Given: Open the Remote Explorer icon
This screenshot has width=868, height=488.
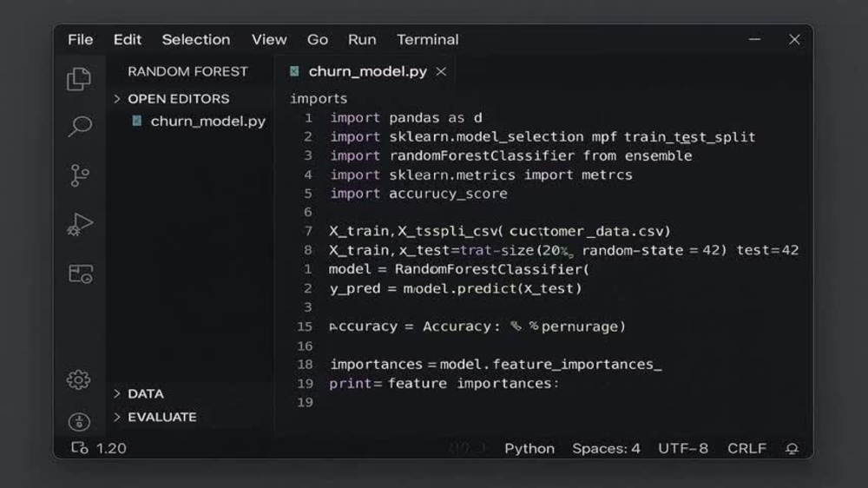Looking at the screenshot, I should (80, 274).
